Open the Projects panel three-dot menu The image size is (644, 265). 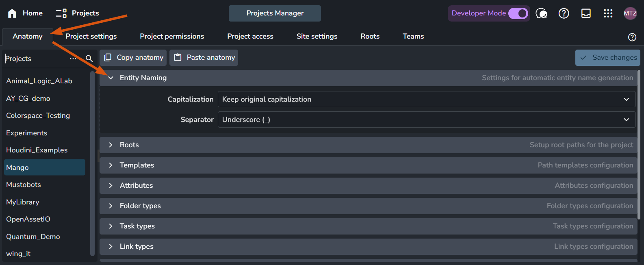[73, 59]
